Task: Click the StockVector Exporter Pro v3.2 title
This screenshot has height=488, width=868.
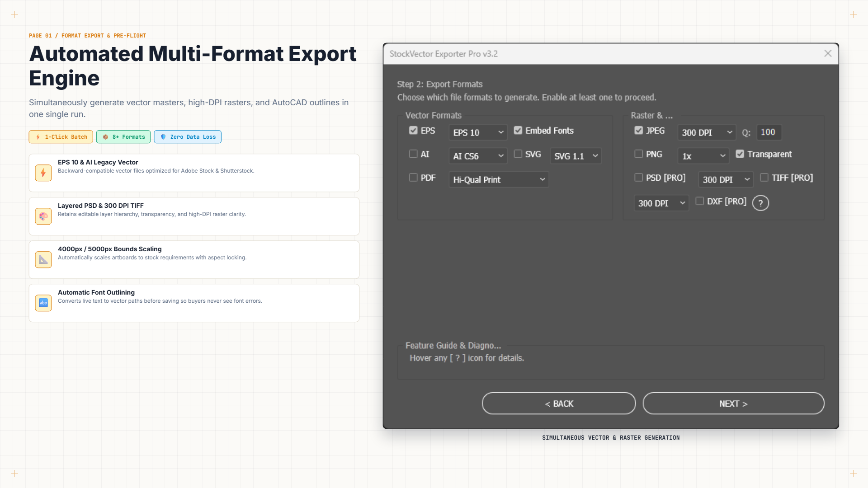Action: tap(443, 54)
